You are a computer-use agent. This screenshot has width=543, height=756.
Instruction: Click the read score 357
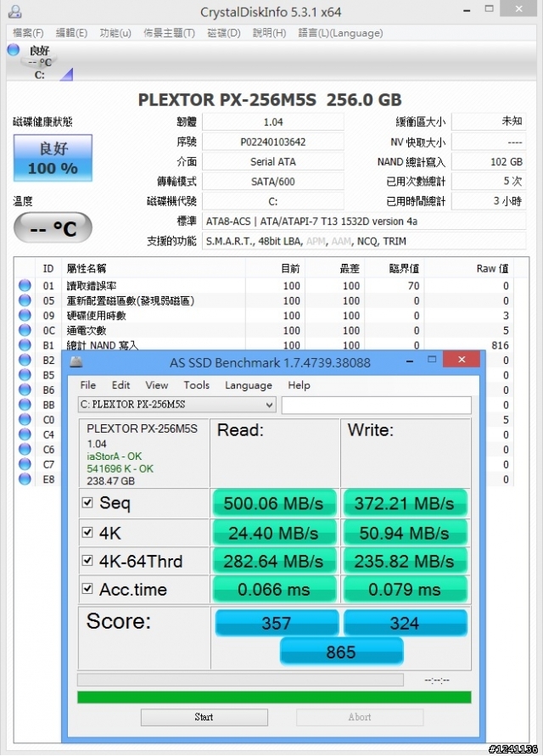pos(277,623)
